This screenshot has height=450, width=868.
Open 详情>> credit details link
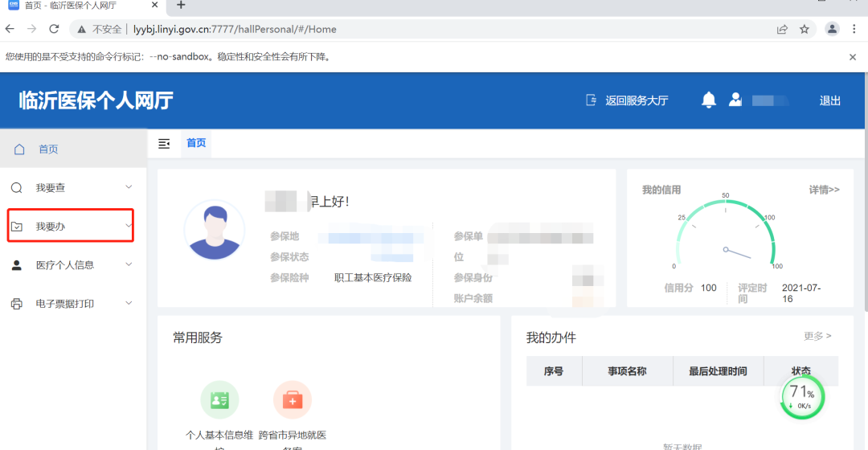click(x=824, y=190)
